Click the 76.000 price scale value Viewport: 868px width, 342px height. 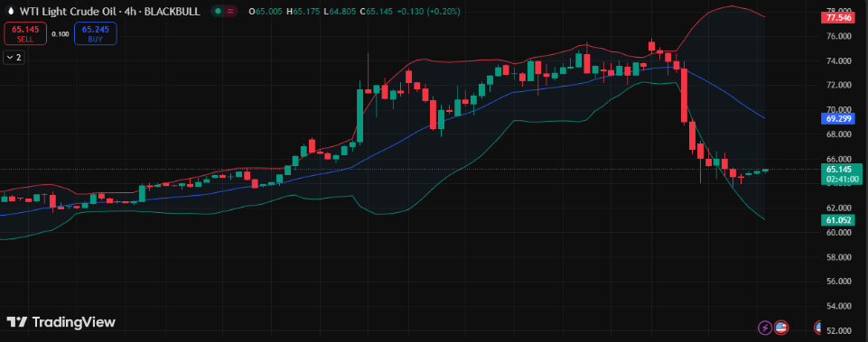click(839, 36)
